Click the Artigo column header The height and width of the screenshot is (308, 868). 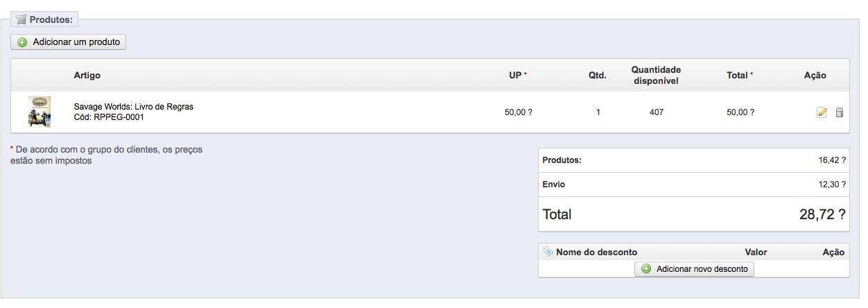pyautogui.click(x=87, y=75)
